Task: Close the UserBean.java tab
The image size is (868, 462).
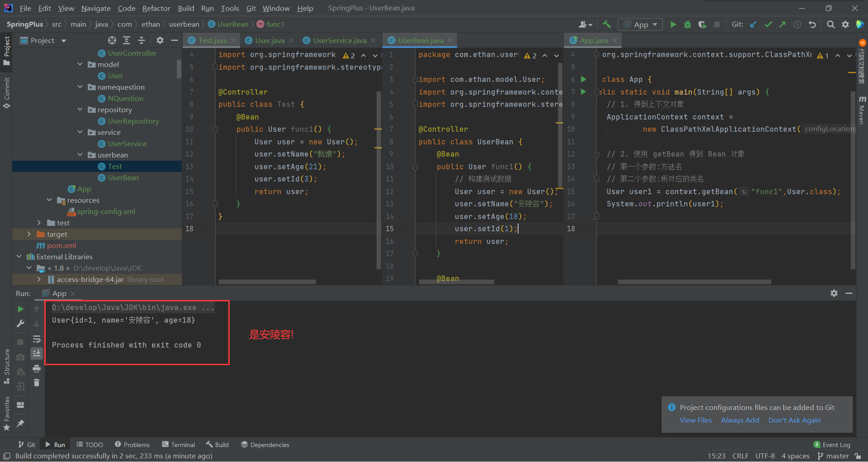Action: pos(450,40)
